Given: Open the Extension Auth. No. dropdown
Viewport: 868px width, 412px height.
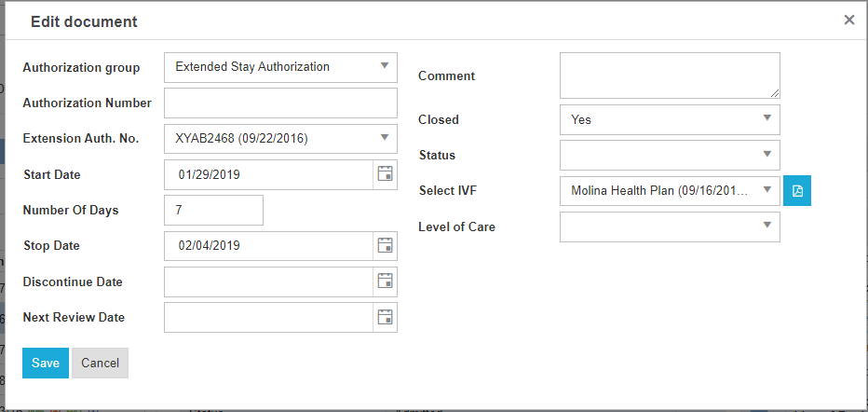Looking at the screenshot, I should (x=280, y=139).
